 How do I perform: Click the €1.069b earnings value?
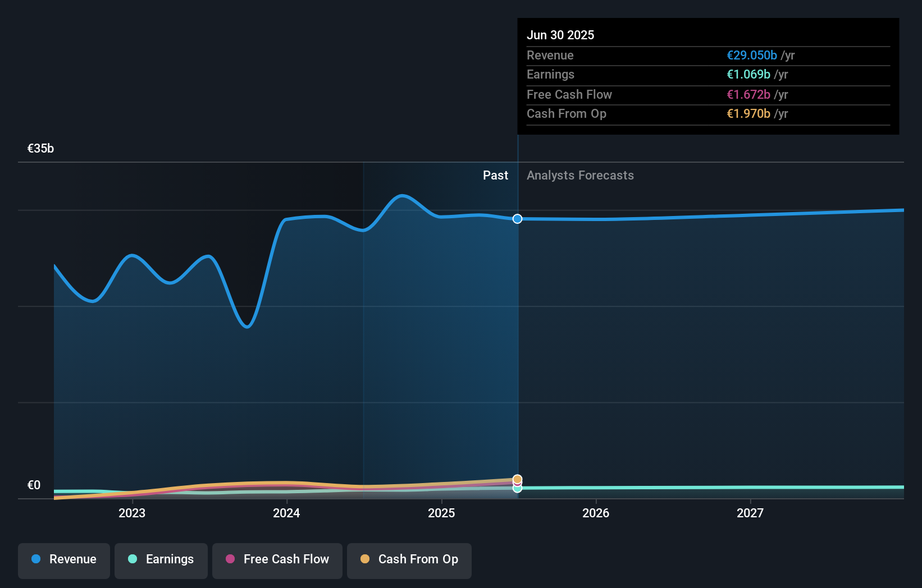point(748,74)
